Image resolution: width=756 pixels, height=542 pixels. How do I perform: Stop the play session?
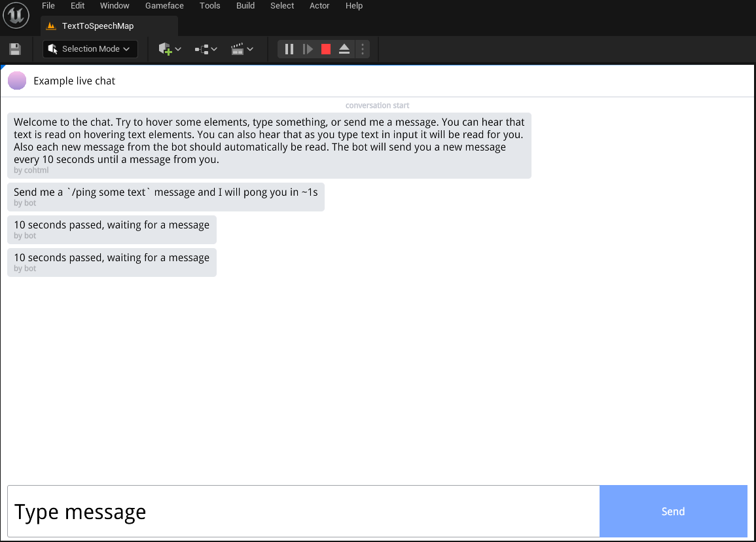326,49
